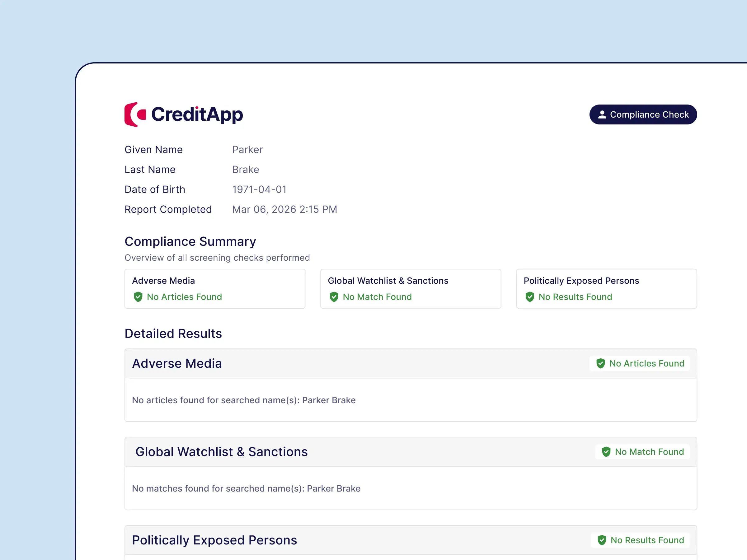The width and height of the screenshot is (747, 560).
Task: Click the shield icon in Politically Exposed Persons card
Action: 529,297
